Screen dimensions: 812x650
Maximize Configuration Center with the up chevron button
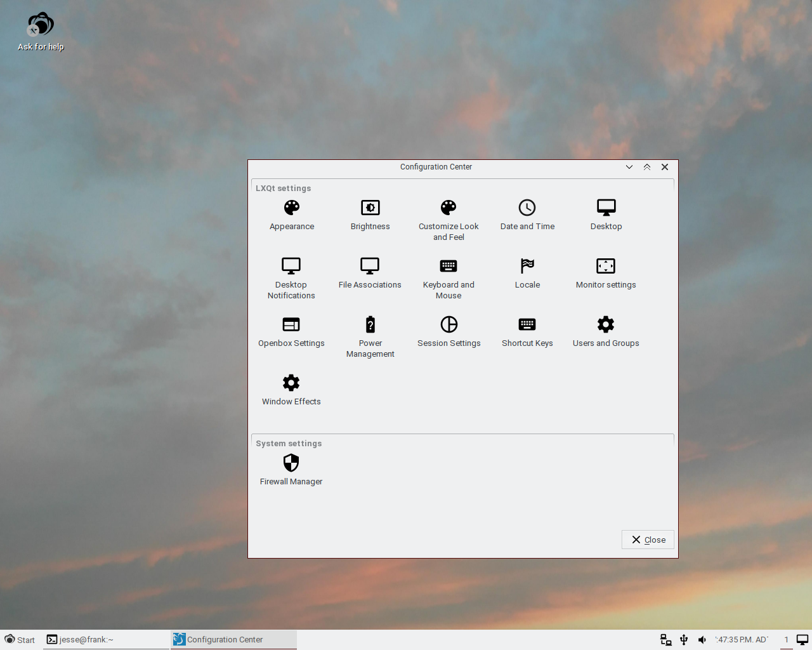tap(647, 167)
